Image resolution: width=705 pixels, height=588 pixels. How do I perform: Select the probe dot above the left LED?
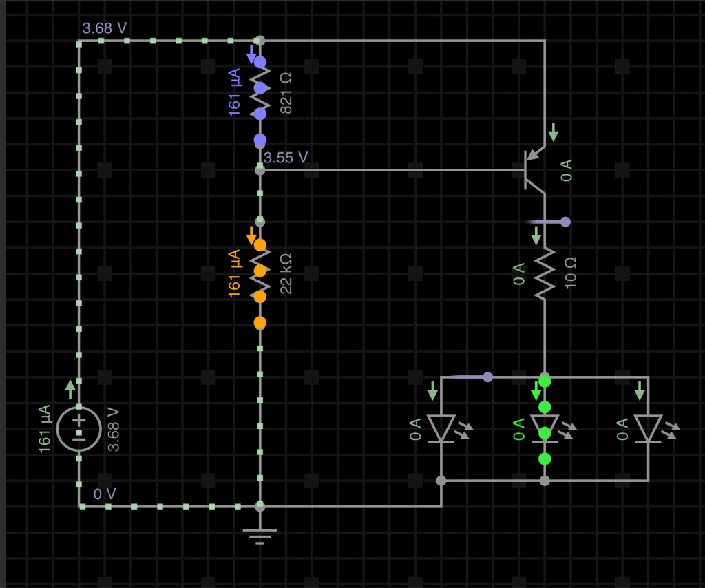click(487, 377)
